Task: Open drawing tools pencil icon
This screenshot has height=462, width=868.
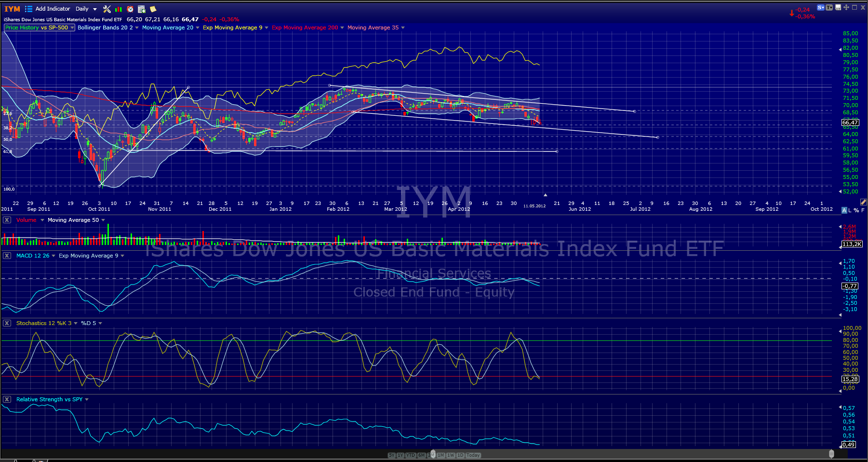Action: [864, 202]
